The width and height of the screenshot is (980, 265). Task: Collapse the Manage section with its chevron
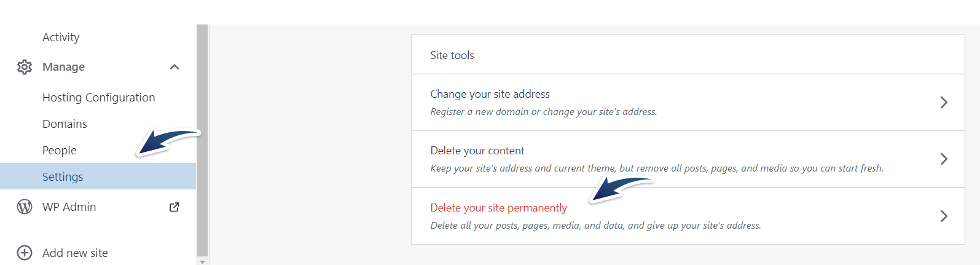coord(174,67)
